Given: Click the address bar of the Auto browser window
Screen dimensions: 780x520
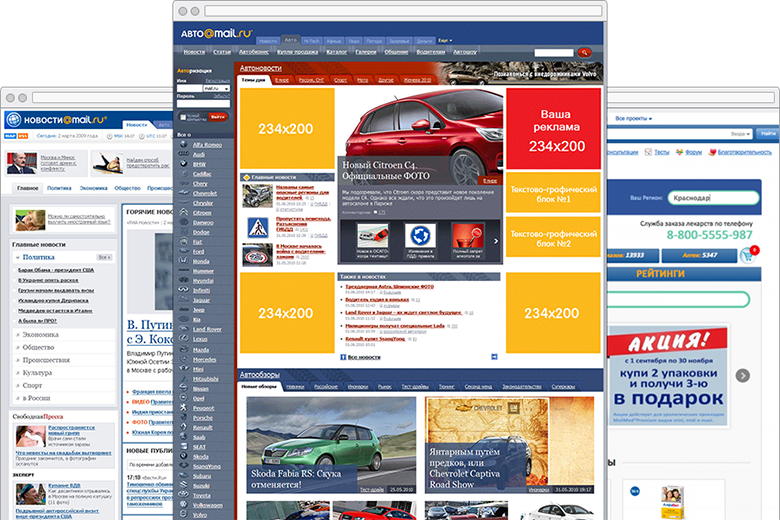Looking at the screenshot, I should click(403, 11).
